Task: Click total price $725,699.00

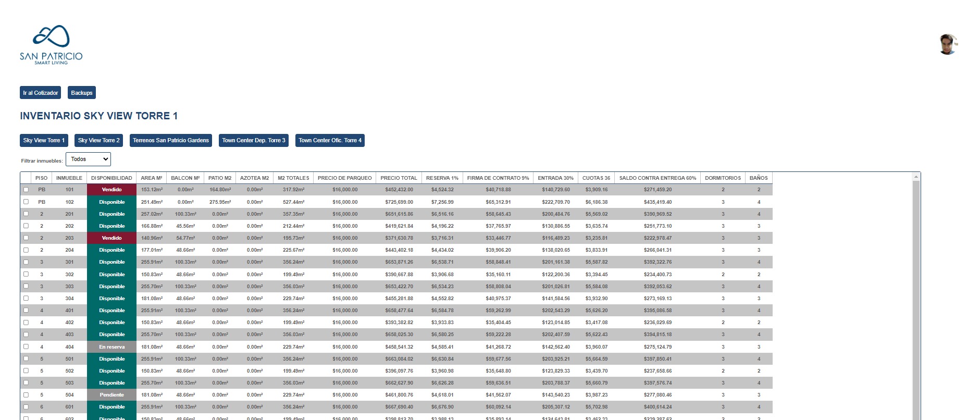Action: (399, 202)
